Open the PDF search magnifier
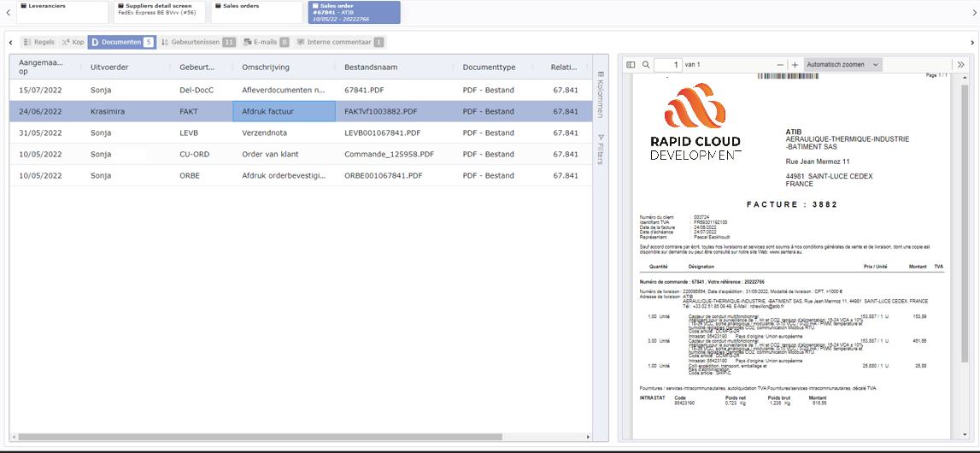 646,65
